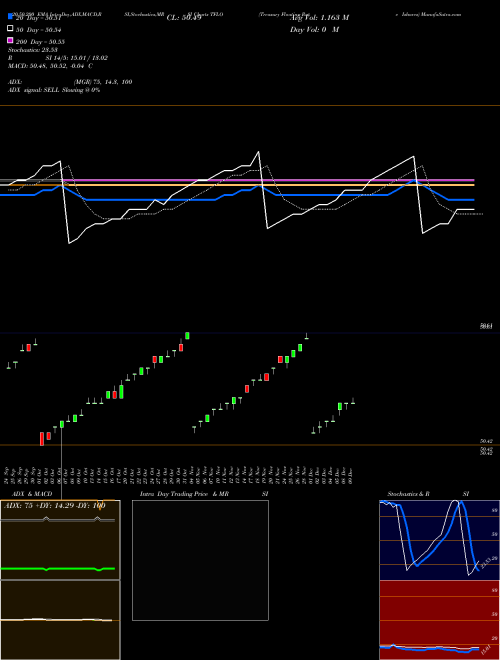Click the RSI 14/5 '15.01 / 13.02' values
This screenshot has width=500, height=660.
88,58
